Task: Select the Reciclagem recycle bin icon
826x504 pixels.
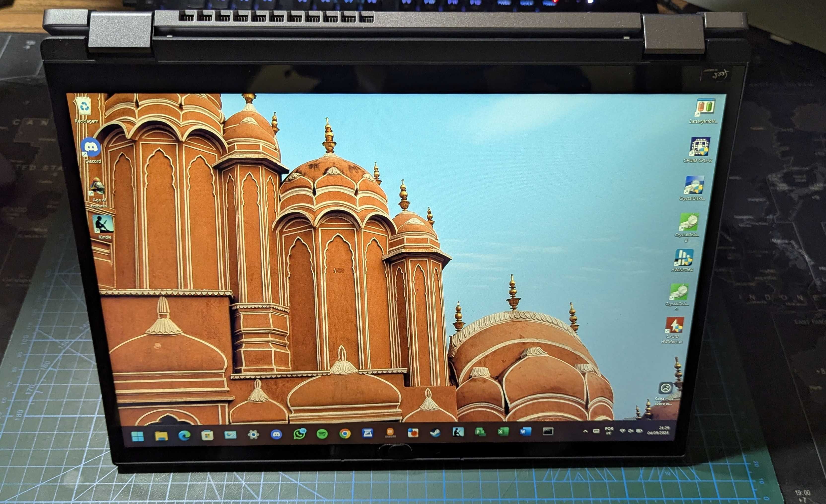Action: 86,110
